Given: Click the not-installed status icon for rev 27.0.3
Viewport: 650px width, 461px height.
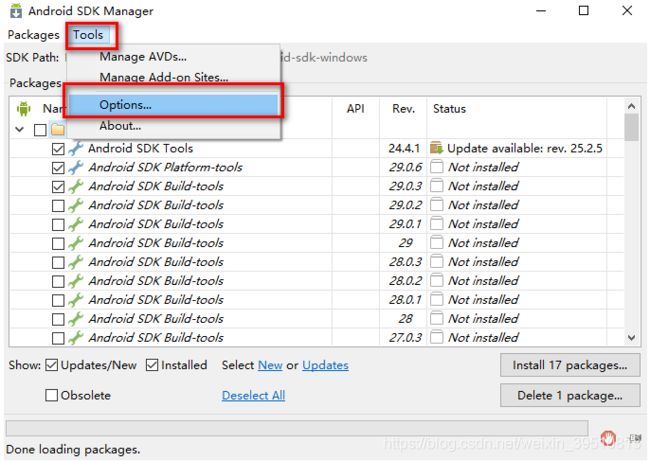Looking at the screenshot, I should click(x=437, y=337).
